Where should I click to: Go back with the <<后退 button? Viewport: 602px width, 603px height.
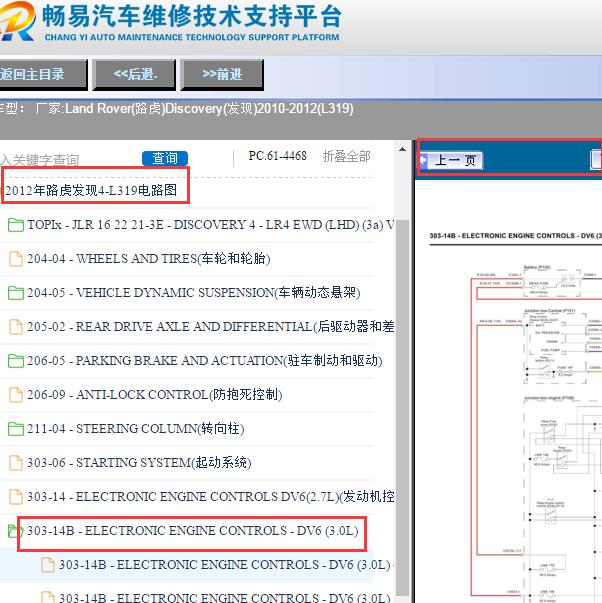[134, 75]
